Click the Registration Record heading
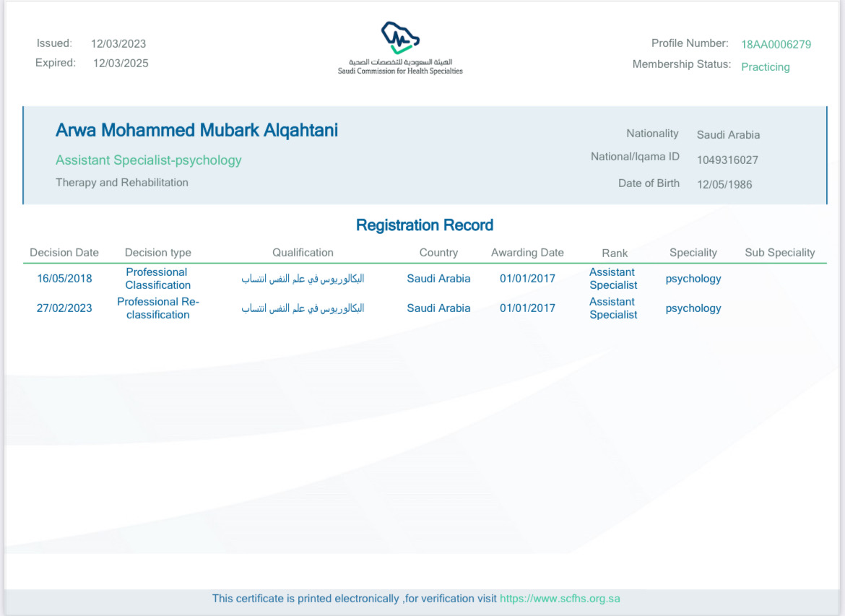This screenshot has height=616, width=845. tap(425, 225)
